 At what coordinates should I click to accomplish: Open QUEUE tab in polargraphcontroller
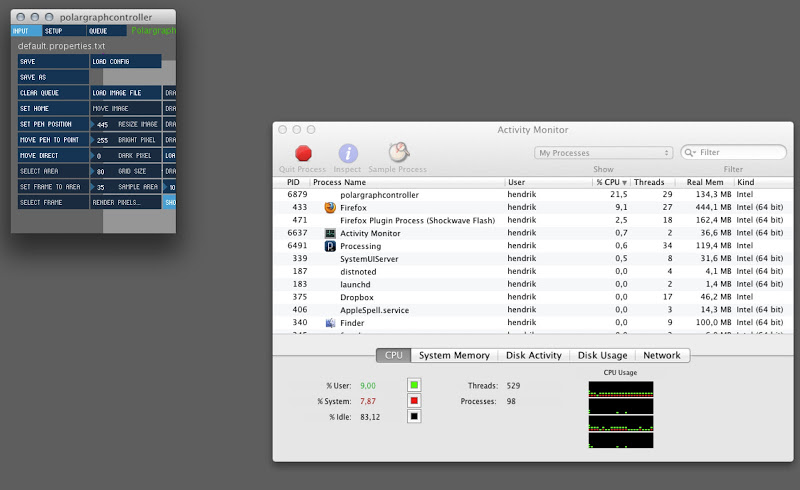tap(107, 31)
